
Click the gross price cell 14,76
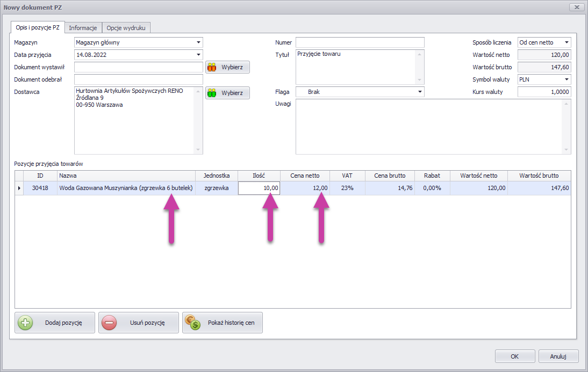pos(390,188)
